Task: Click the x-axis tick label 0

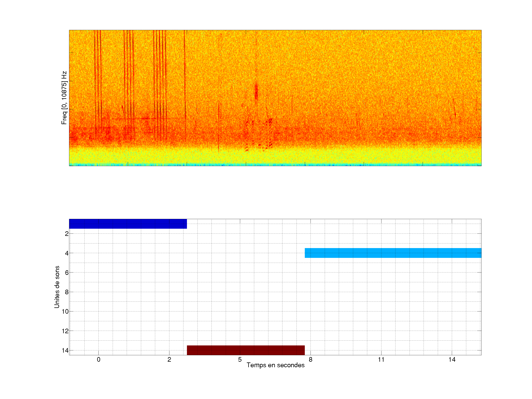Action: pyautogui.click(x=98, y=359)
